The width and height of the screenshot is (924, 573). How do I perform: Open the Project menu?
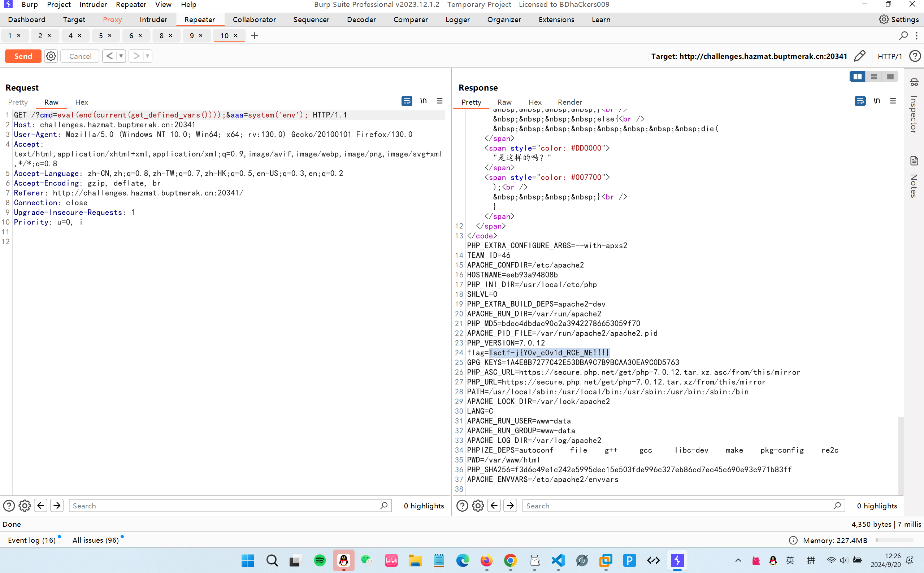59,5
